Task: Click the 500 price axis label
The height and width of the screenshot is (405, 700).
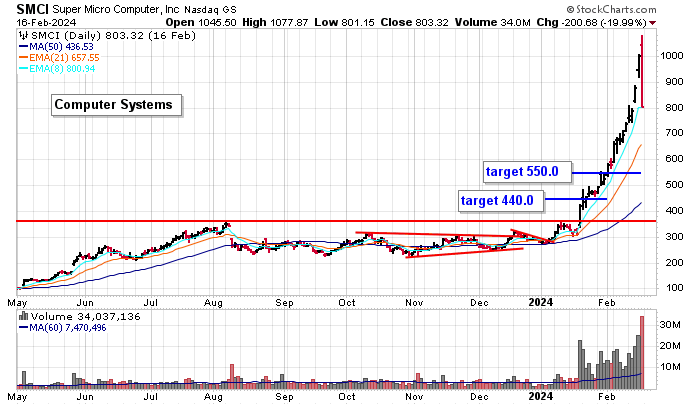Action: click(674, 185)
